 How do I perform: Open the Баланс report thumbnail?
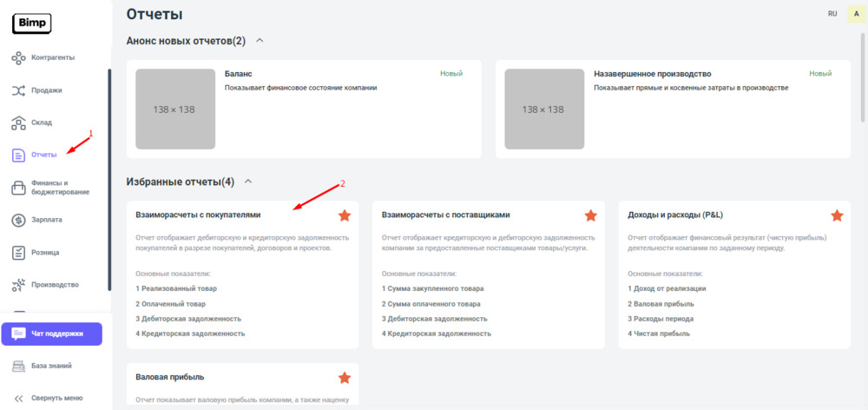pos(175,109)
